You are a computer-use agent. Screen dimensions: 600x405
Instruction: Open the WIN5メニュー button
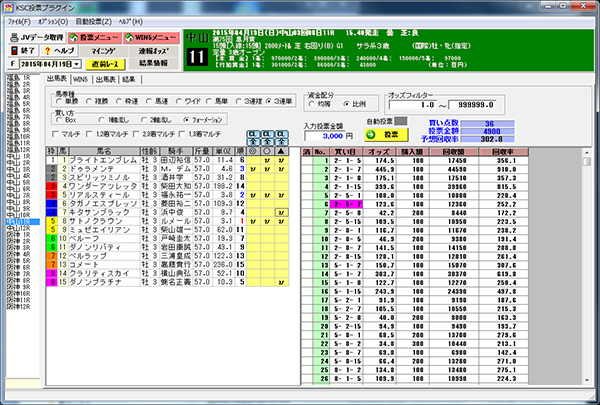click(x=152, y=38)
